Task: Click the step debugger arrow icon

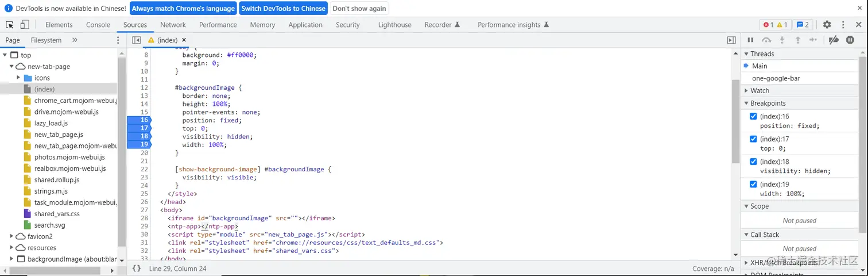Action: pyautogui.click(x=813, y=40)
